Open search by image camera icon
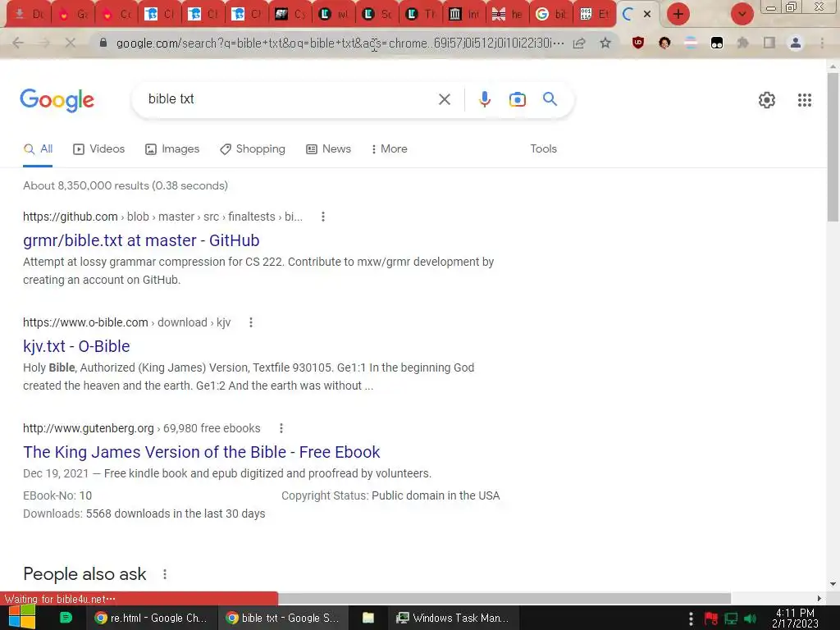 coord(517,99)
